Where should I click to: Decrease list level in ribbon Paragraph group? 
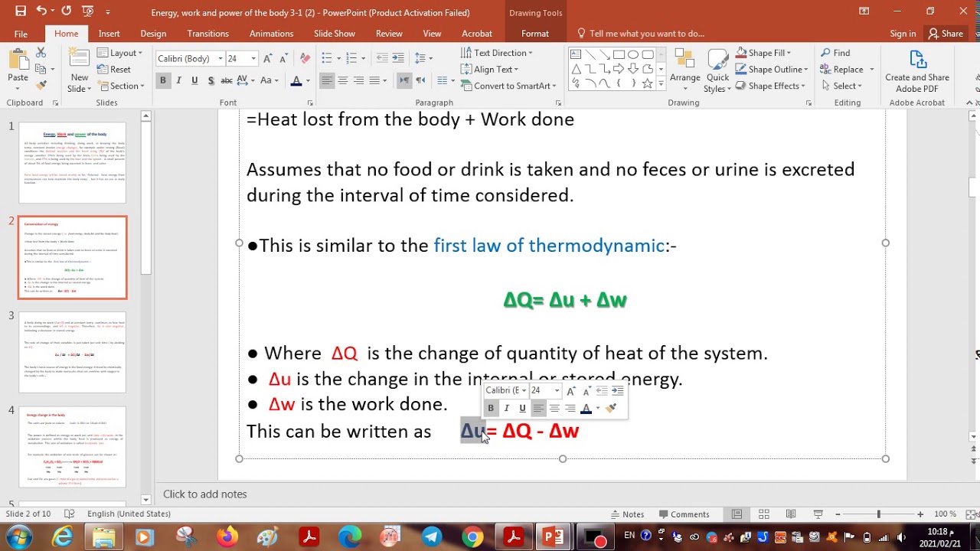[x=381, y=58]
